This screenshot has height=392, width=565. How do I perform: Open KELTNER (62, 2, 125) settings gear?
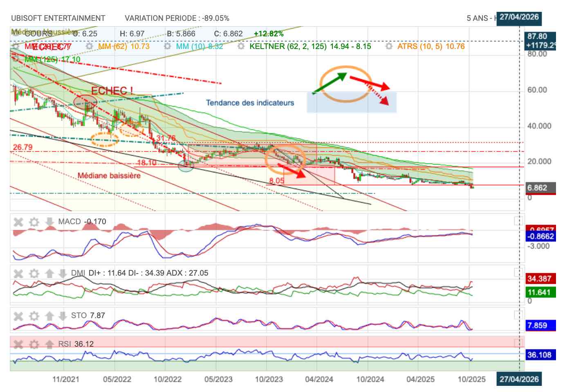pos(241,47)
